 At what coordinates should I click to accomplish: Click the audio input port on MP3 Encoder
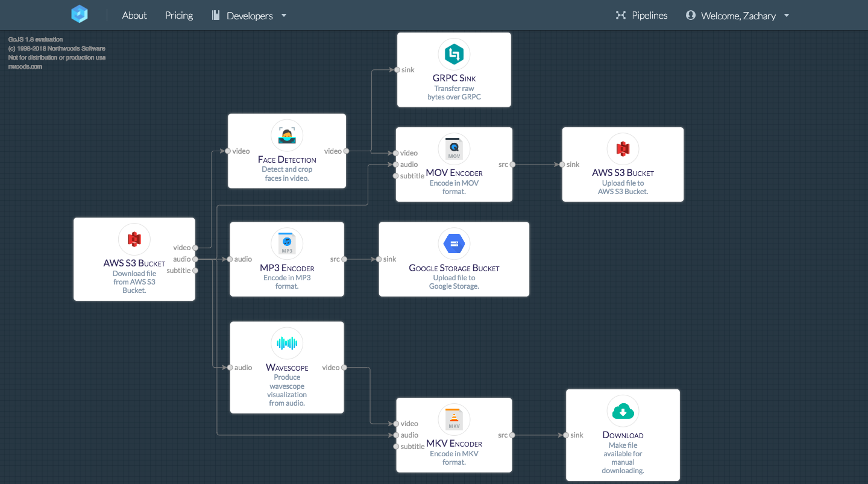230,259
